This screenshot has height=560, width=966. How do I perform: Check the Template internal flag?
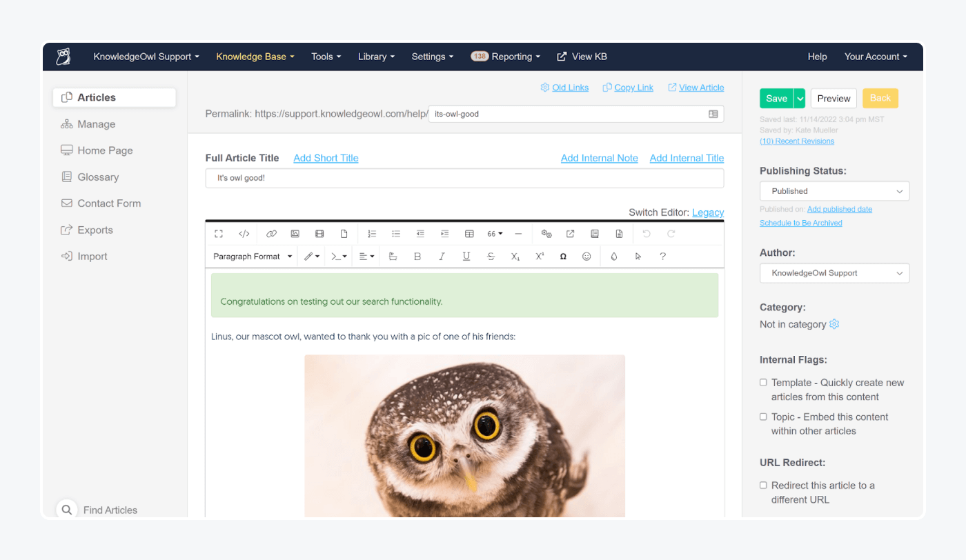tap(763, 382)
